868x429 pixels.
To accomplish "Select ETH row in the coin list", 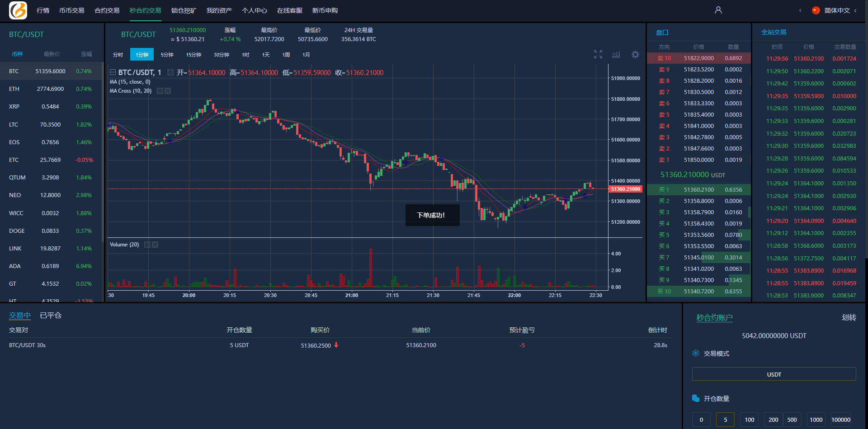I will point(51,89).
